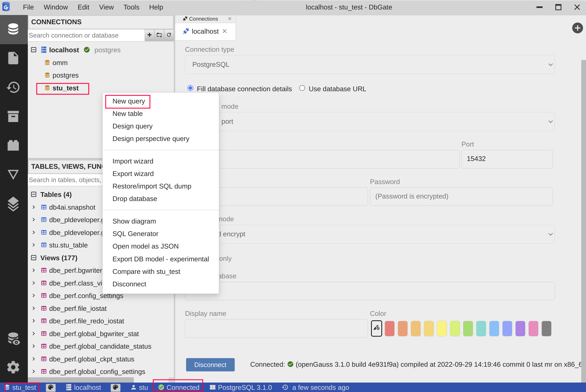This screenshot has width=586, height=392.
Task: Refresh the connections list
Action: point(169,35)
